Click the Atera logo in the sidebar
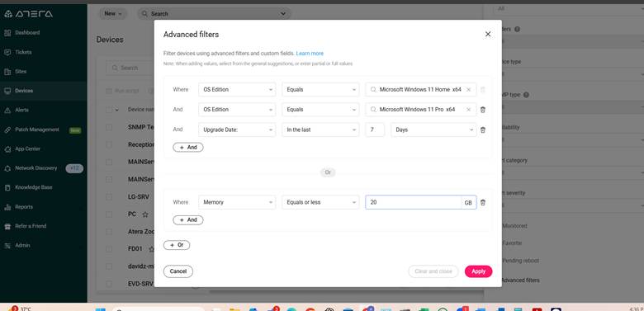Image resolution: width=644 pixels, height=311 pixels. click(x=28, y=13)
